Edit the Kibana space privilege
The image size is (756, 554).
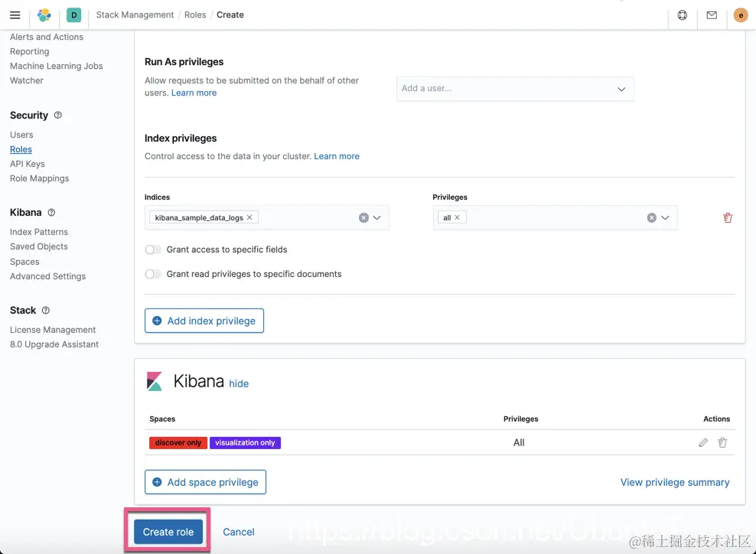click(703, 442)
